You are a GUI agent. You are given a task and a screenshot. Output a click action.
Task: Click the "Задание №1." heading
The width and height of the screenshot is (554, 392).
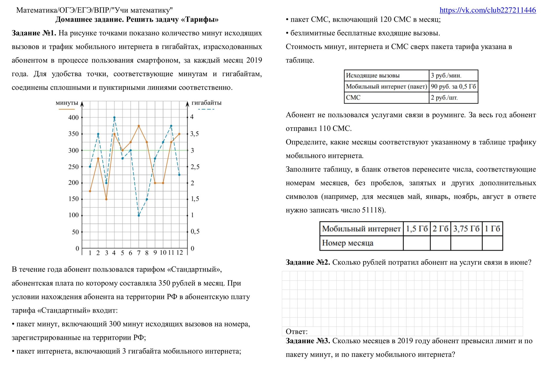click(x=34, y=33)
